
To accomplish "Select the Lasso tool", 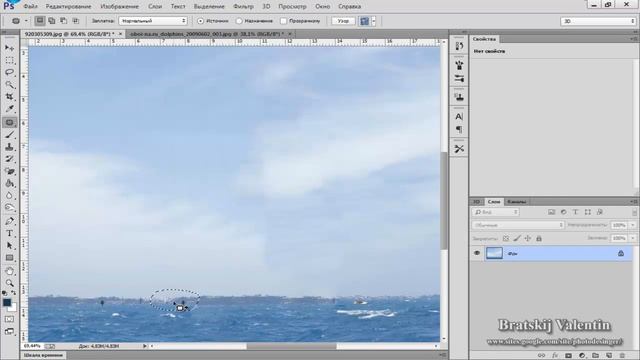I will point(9,72).
